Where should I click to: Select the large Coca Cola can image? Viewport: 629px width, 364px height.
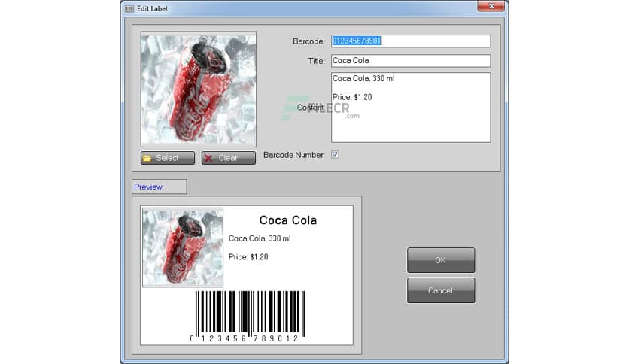(x=199, y=89)
